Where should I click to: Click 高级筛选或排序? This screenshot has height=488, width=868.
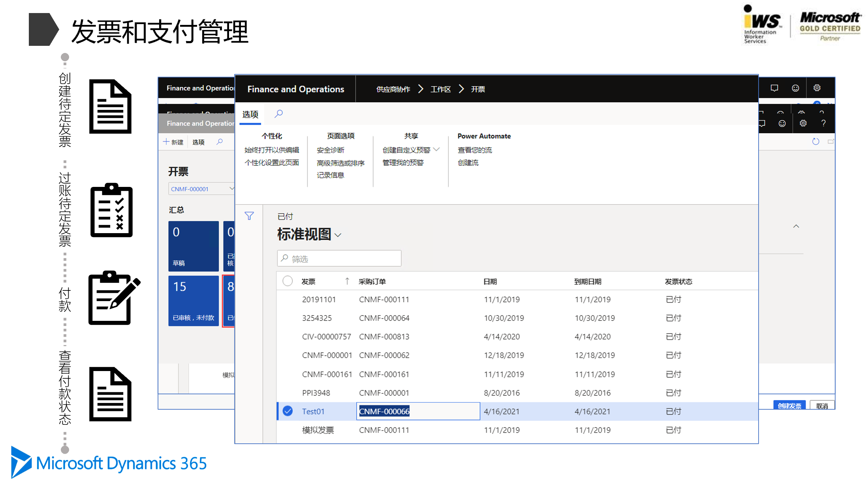(340, 163)
